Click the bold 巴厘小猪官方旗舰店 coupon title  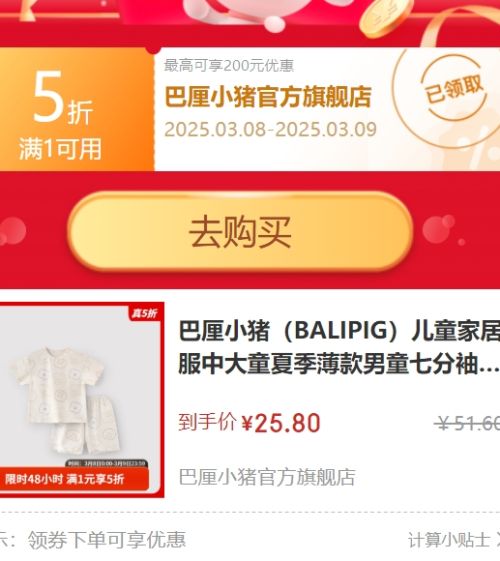(x=268, y=97)
